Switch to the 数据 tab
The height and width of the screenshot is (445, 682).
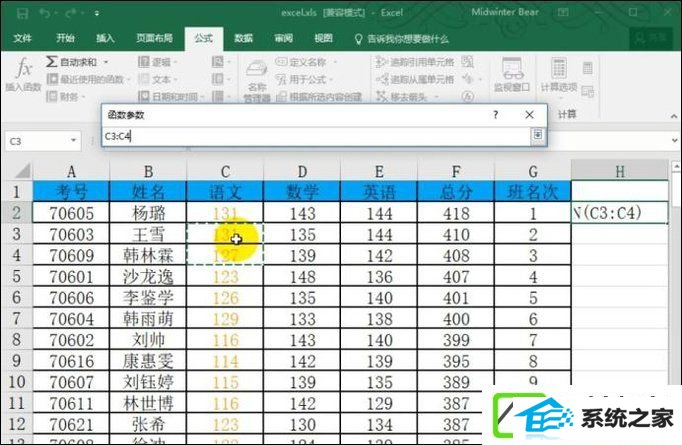point(243,38)
